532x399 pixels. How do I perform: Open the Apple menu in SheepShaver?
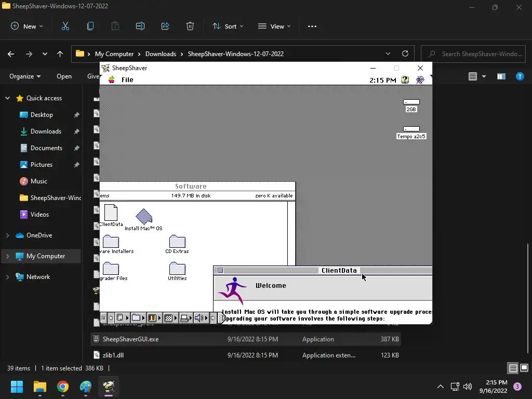(x=111, y=79)
